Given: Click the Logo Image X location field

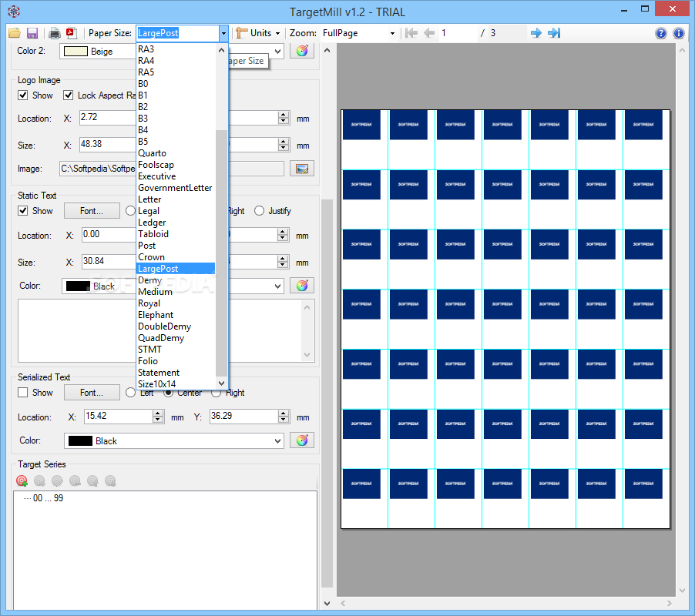Looking at the screenshot, I should [108, 117].
